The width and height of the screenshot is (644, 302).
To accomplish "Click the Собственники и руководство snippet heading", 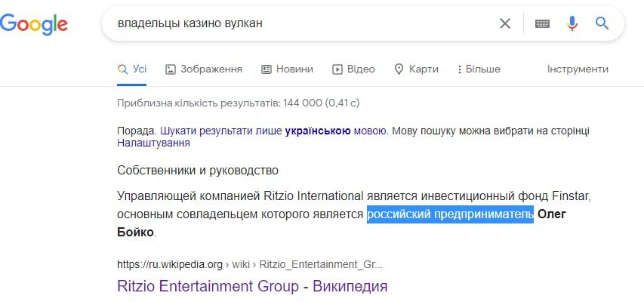I will pyautogui.click(x=198, y=170).
